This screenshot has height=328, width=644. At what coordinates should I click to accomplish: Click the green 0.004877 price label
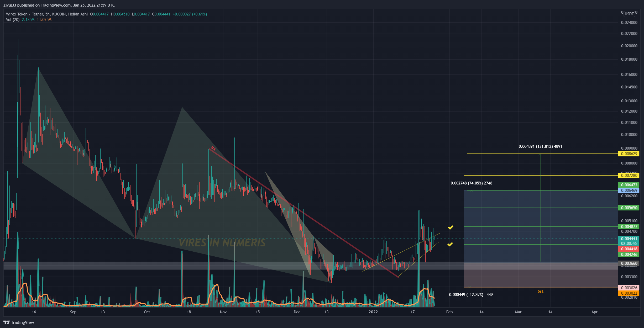point(629,227)
